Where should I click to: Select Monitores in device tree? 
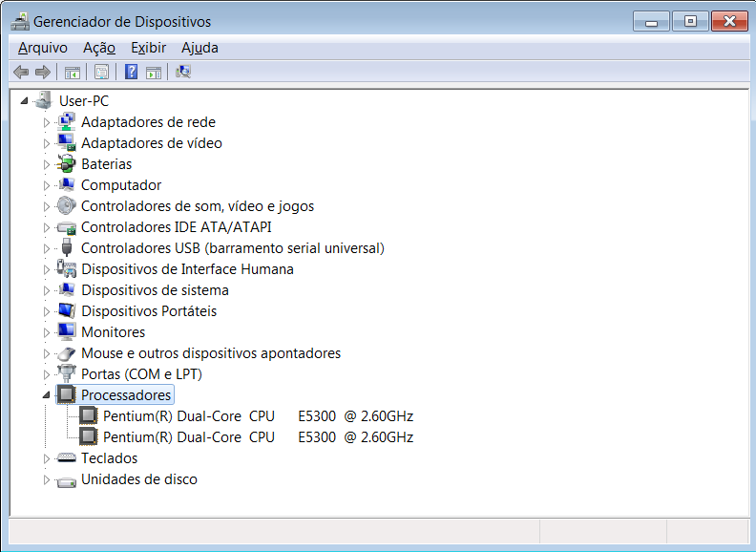pyautogui.click(x=113, y=332)
